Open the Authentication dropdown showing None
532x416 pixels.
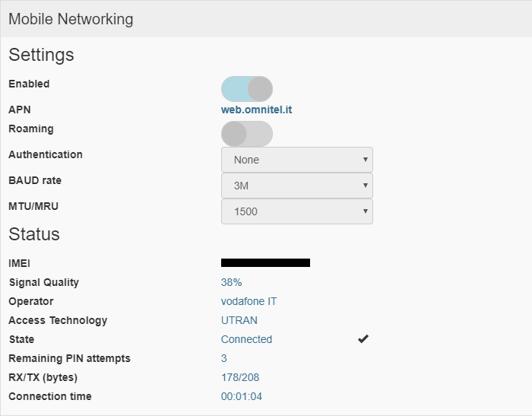pyautogui.click(x=297, y=160)
